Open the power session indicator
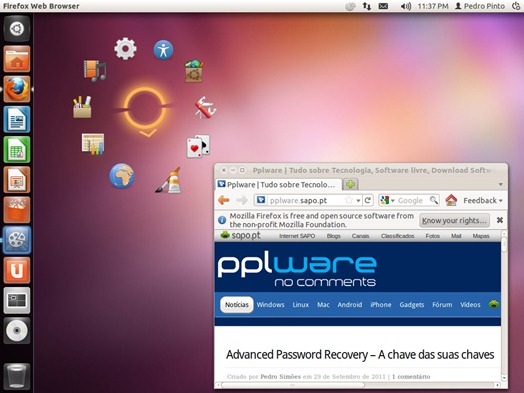 pyautogui.click(x=516, y=6)
